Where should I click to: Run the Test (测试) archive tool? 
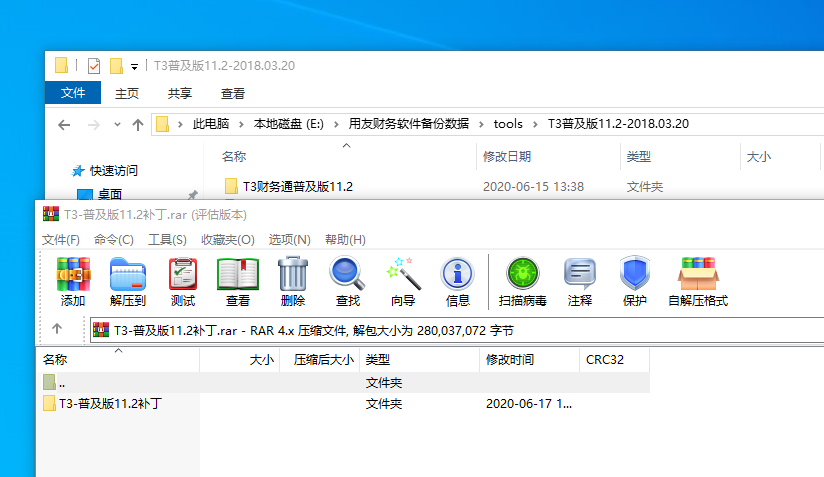pyautogui.click(x=182, y=274)
